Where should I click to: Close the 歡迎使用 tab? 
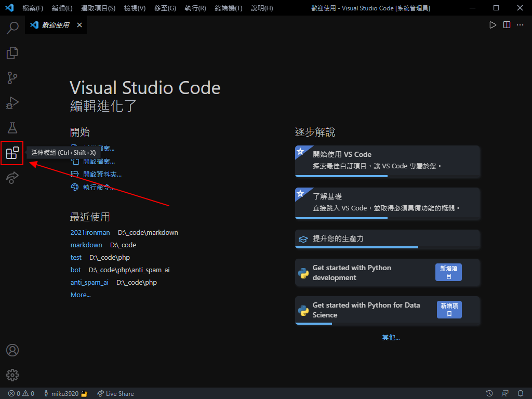(79, 25)
